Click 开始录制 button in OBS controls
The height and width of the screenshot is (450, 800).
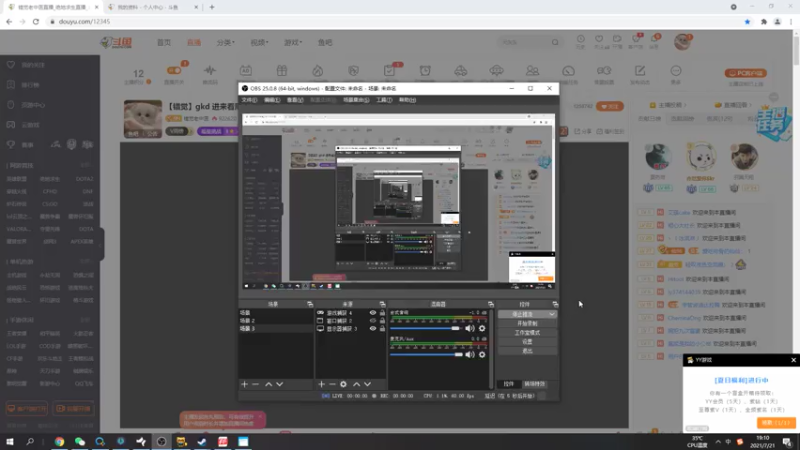(527, 323)
